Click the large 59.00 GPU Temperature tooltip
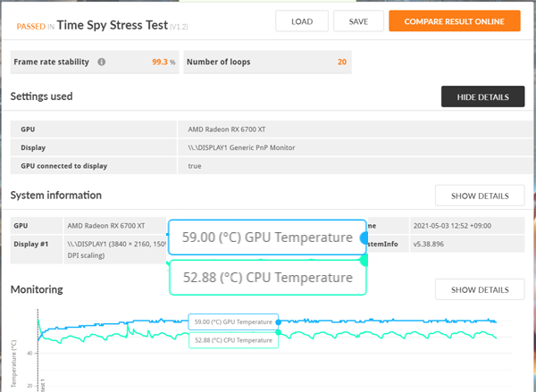Viewport: 536px width, 392px height. (x=266, y=238)
